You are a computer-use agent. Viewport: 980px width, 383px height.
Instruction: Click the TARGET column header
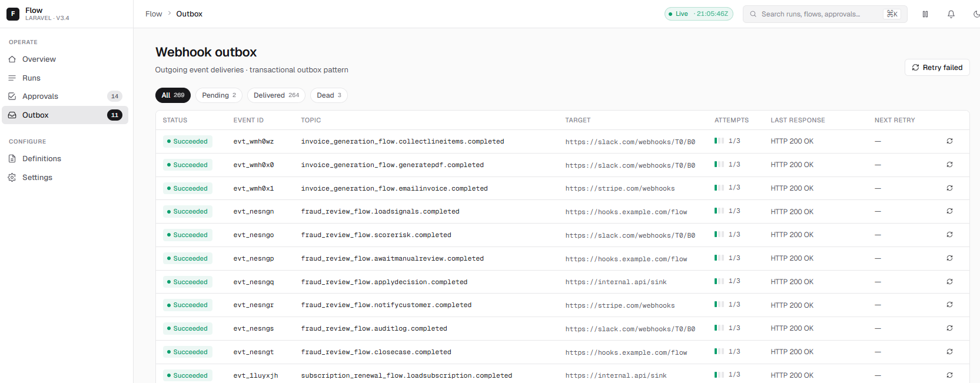pyautogui.click(x=578, y=120)
